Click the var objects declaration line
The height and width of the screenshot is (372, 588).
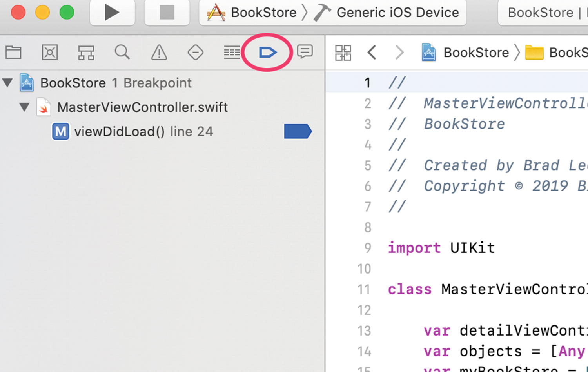[x=506, y=351]
